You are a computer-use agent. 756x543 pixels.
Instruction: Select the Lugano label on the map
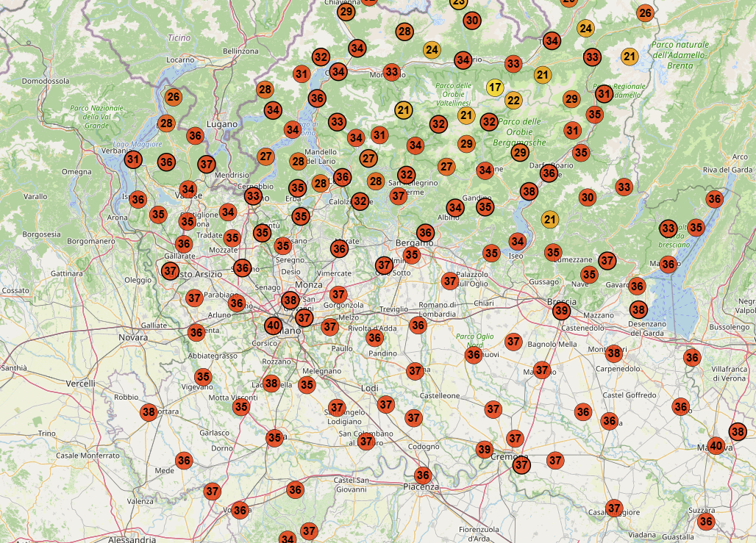click(x=222, y=124)
